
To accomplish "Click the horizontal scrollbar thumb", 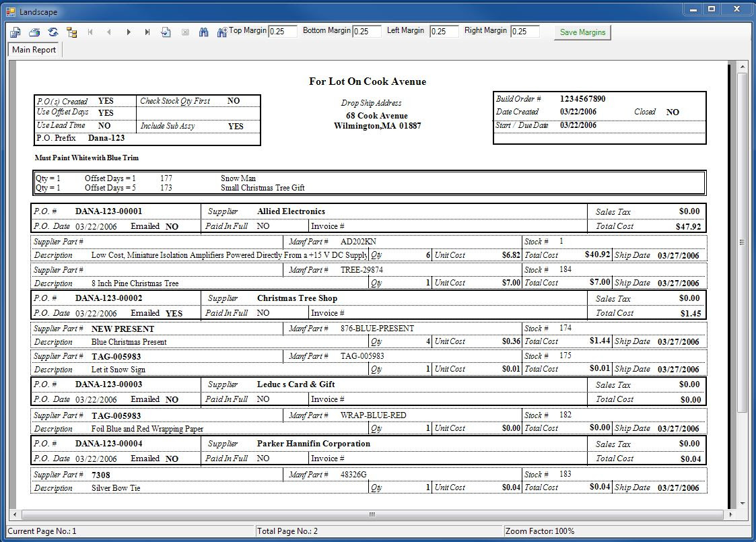I will (372, 514).
